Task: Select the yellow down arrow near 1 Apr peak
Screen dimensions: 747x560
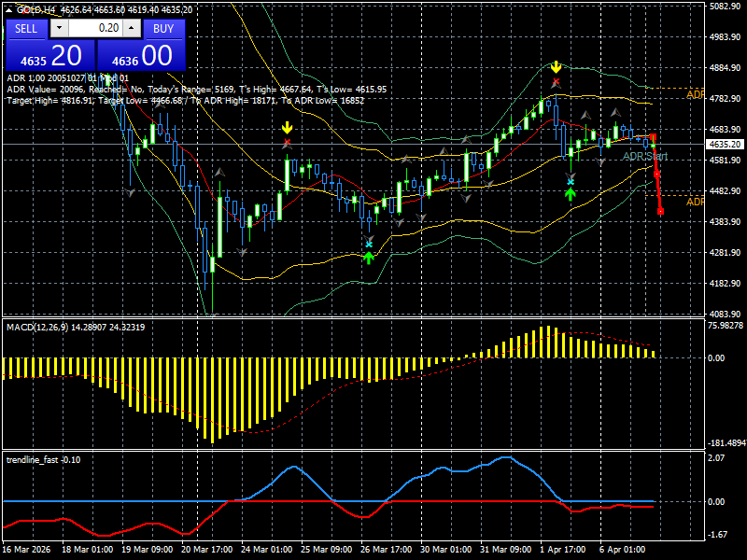Action: point(556,67)
